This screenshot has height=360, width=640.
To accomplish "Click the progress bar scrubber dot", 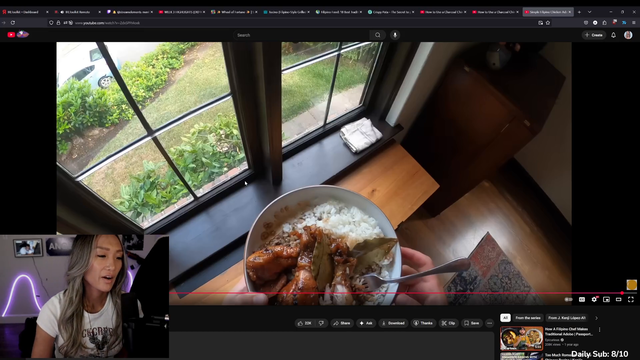I will point(622,293).
